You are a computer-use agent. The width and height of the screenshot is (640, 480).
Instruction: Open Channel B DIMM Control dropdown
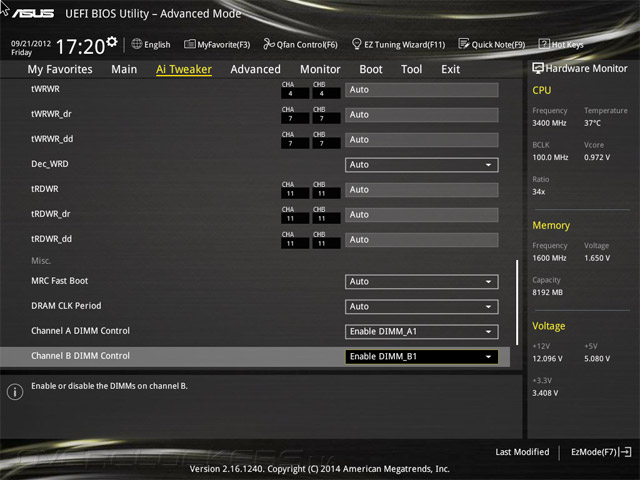422,357
